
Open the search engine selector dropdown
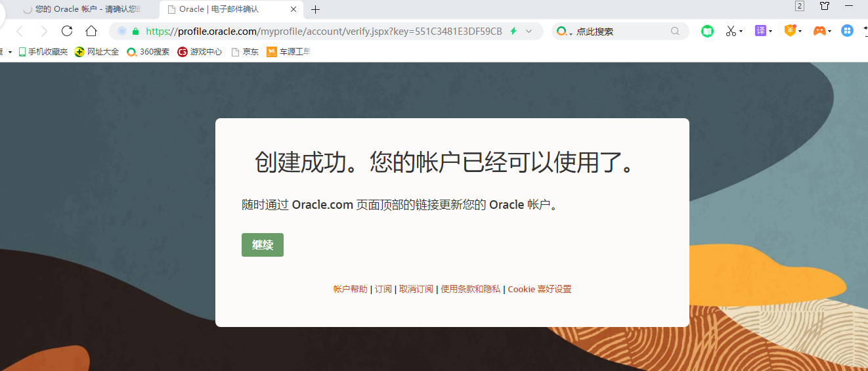(x=565, y=31)
